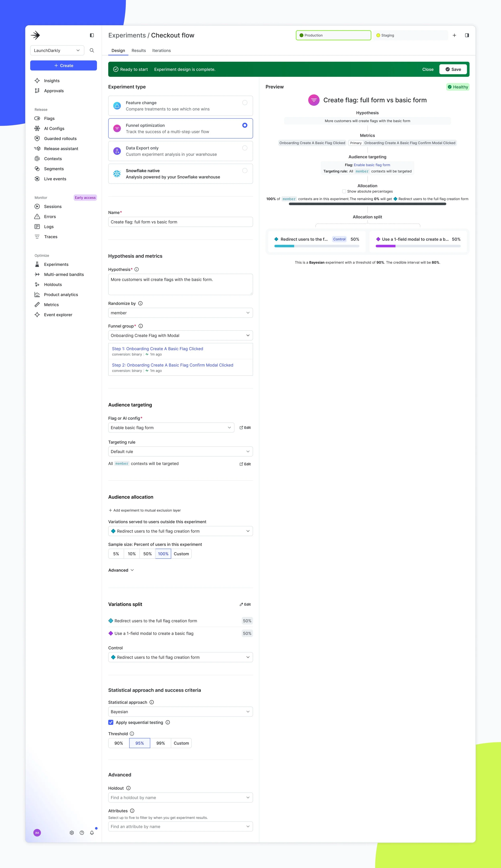
Task: Switch to the Results tab
Action: [x=139, y=50]
